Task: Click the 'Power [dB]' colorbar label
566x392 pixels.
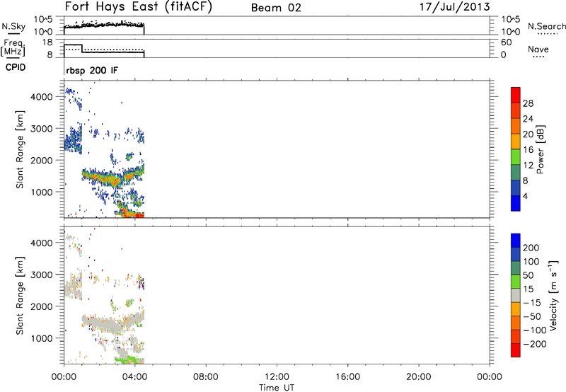Action: click(x=541, y=149)
